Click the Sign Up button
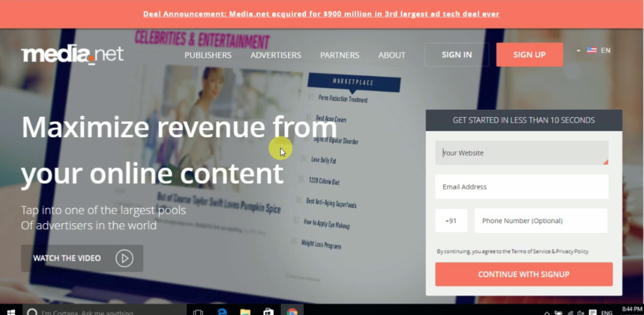 tap(529, 55)
